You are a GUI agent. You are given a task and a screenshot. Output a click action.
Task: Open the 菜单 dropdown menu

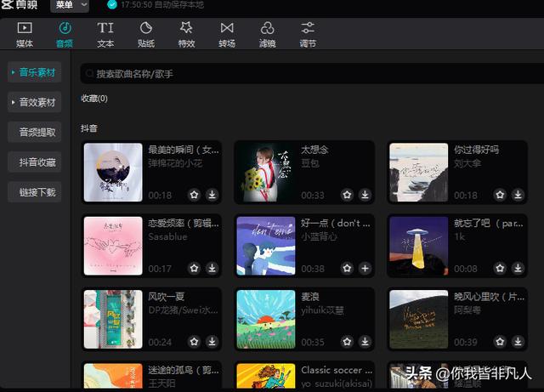[x=70, y=5]
